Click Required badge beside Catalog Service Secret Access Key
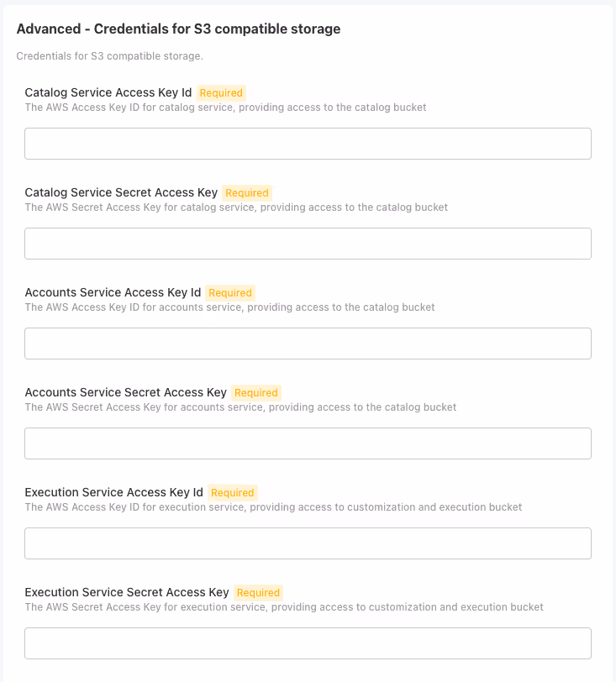Screen dimensions: 616x682 click(x=247, y=193)
